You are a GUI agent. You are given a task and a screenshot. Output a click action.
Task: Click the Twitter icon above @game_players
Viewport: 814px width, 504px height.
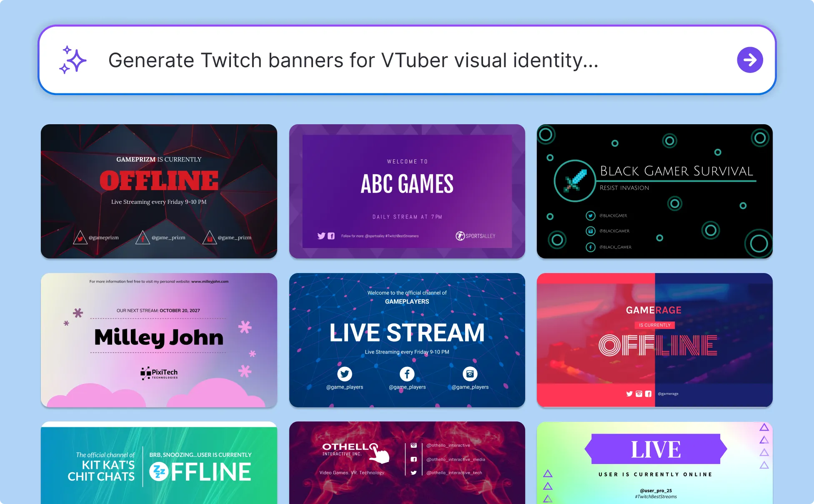tap(345, 374)
